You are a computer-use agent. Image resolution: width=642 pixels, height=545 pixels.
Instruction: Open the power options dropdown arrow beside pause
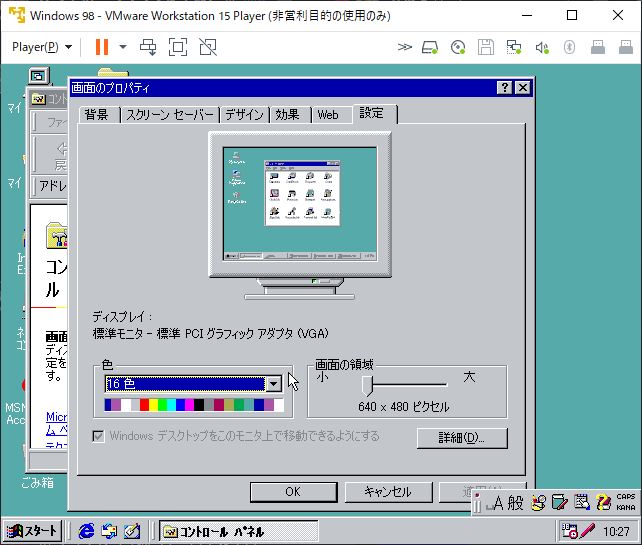click(123, 47)
